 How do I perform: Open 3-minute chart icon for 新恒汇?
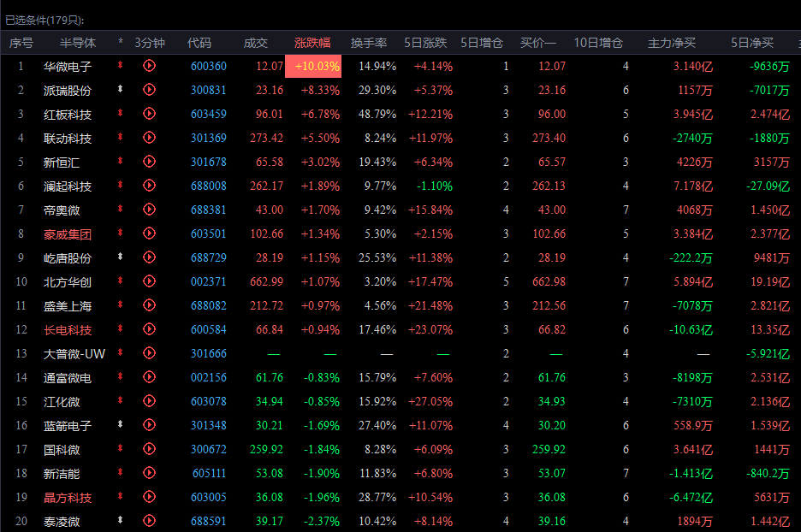pos(149,162)
